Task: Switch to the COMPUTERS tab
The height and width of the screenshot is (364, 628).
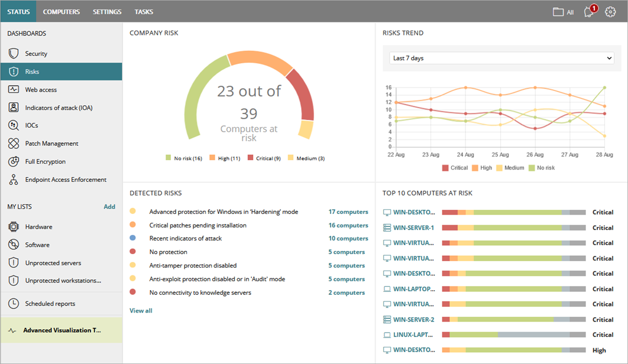Action: 61,11
